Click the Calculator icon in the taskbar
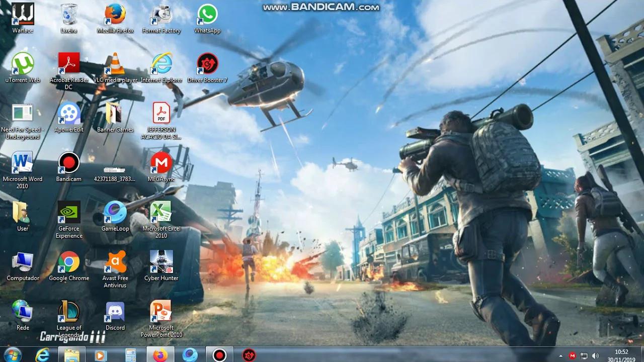This screenshot has height=362, width=644. coord(131,355)
